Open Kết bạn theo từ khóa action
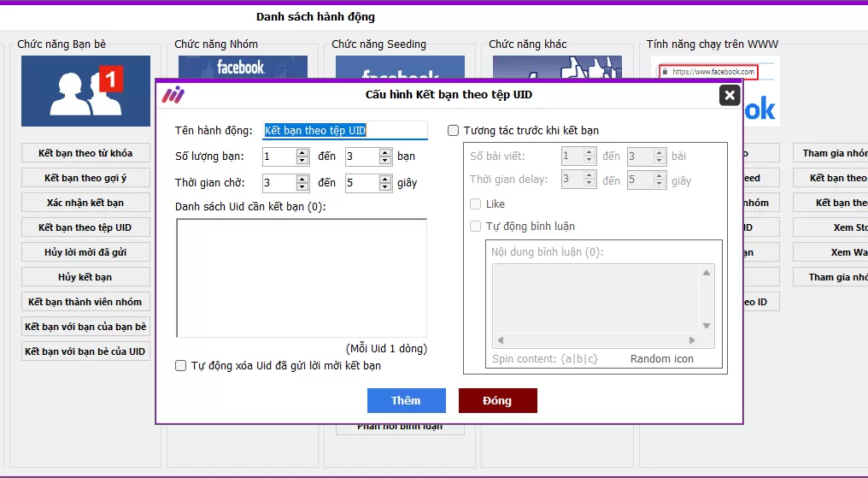Viewport: 868px width, 478px height. point(85,153)
